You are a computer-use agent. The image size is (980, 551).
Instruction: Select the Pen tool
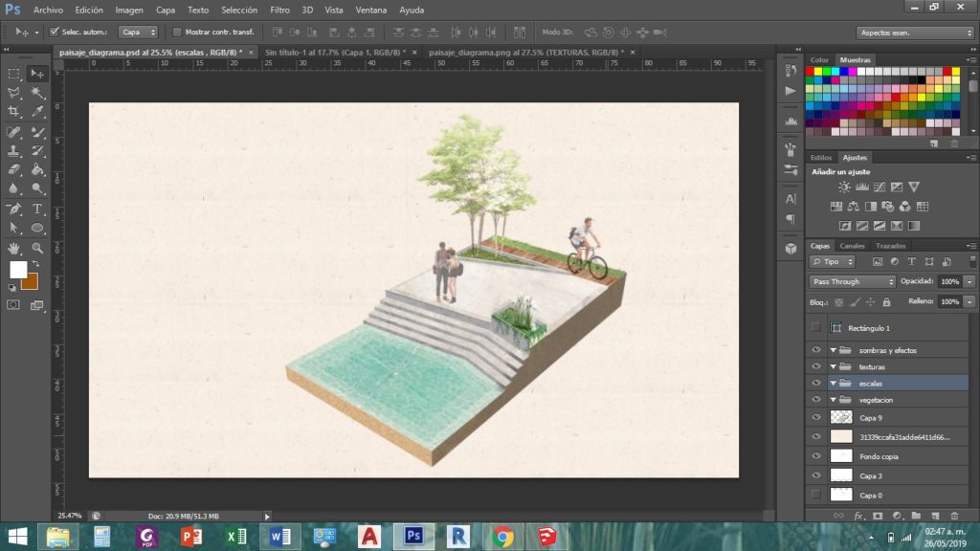pyautogui.click(x=13, y=209)
